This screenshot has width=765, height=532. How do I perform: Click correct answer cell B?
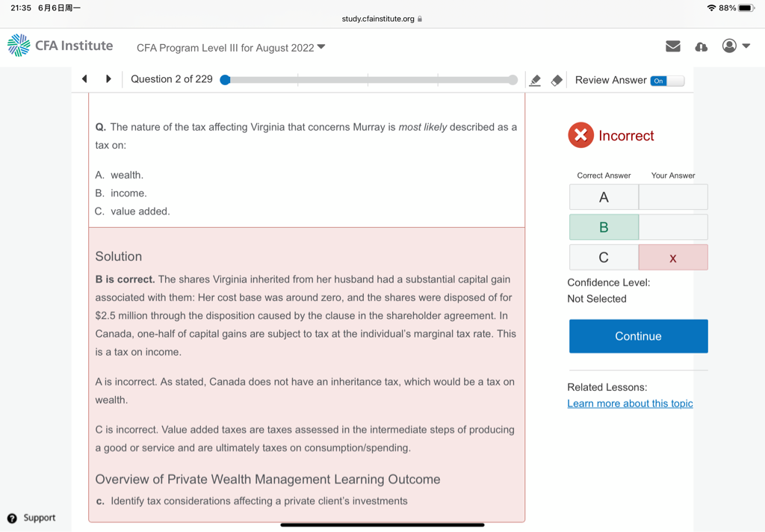pyautogui.click(x=604, y=227)
